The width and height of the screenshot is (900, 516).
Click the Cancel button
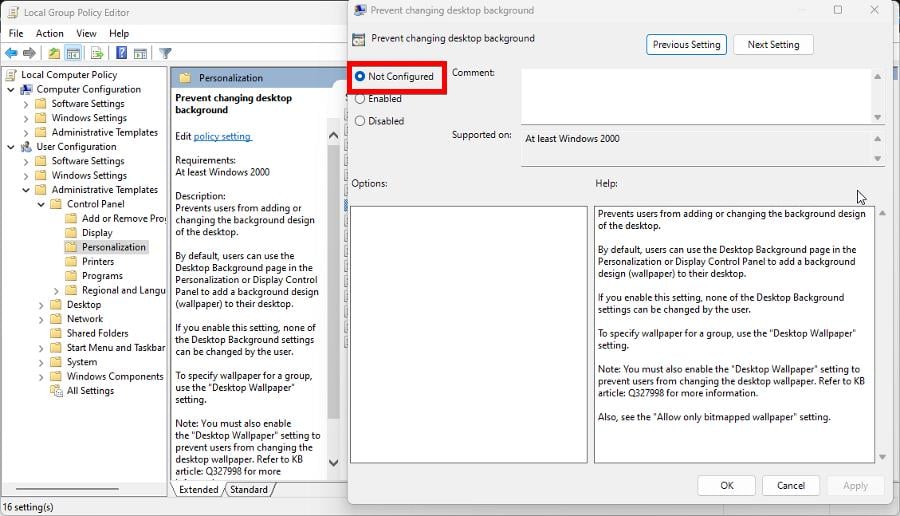[791, 486]
